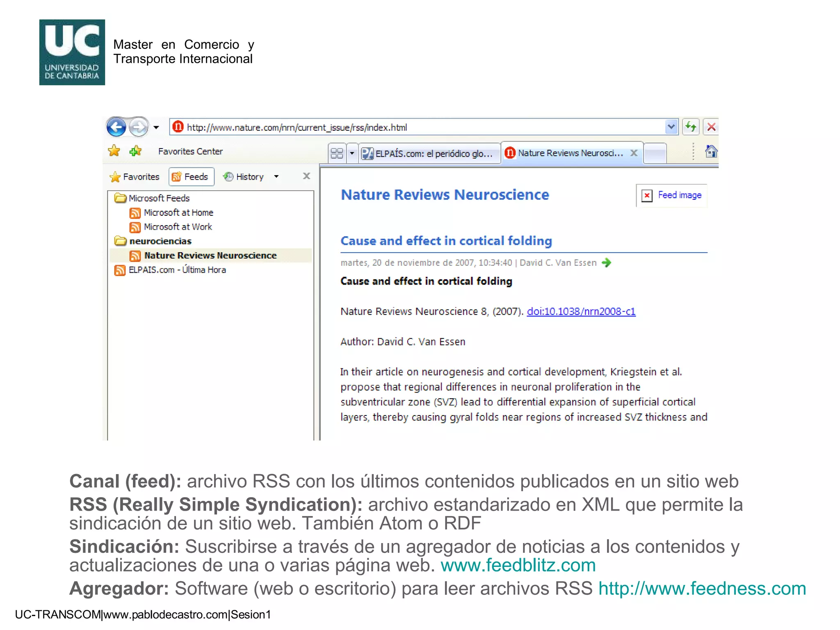
Task: Open the History pane
Action: 244,177
